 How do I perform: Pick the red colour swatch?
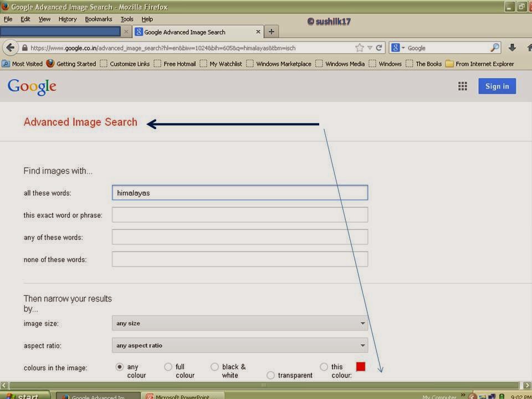361,367
